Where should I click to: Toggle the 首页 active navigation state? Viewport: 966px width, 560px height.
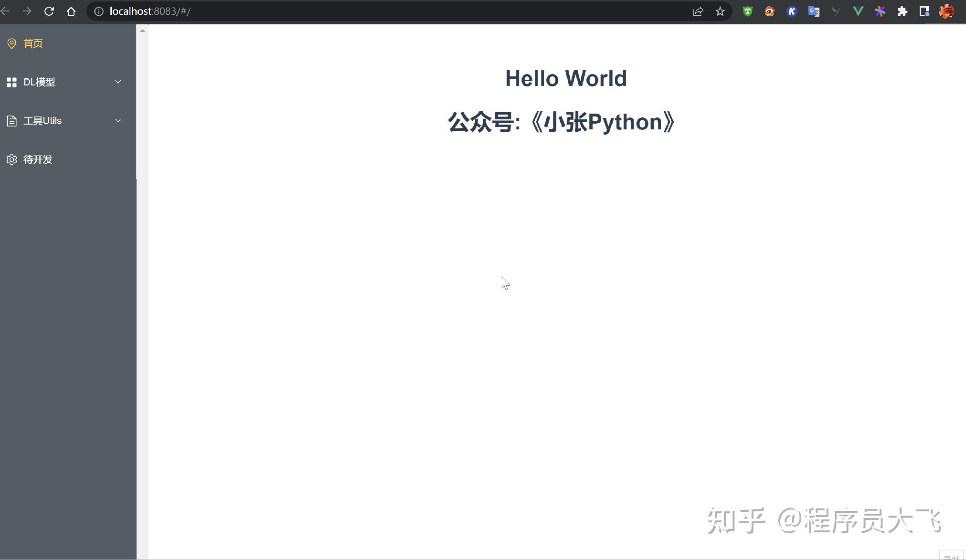(32, 43)
